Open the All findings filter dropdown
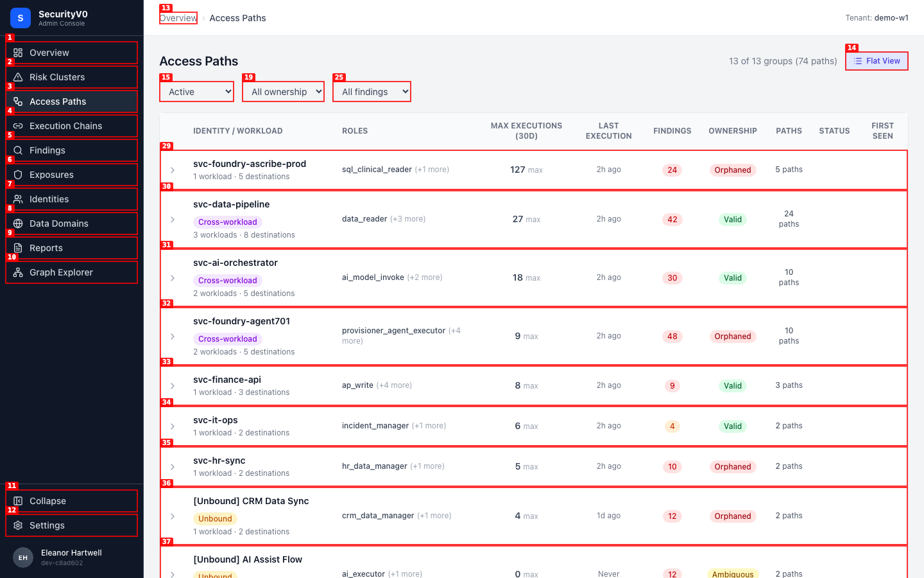The image size is (924, 578). pos(372,92)
